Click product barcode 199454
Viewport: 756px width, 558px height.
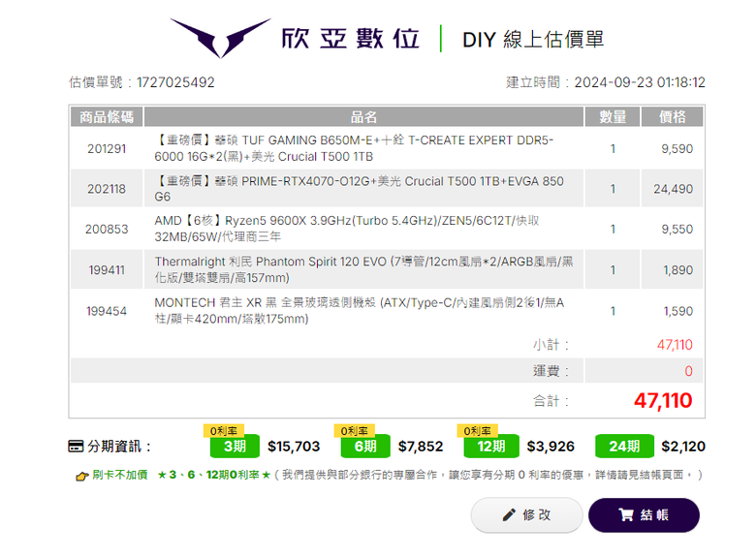107,311
